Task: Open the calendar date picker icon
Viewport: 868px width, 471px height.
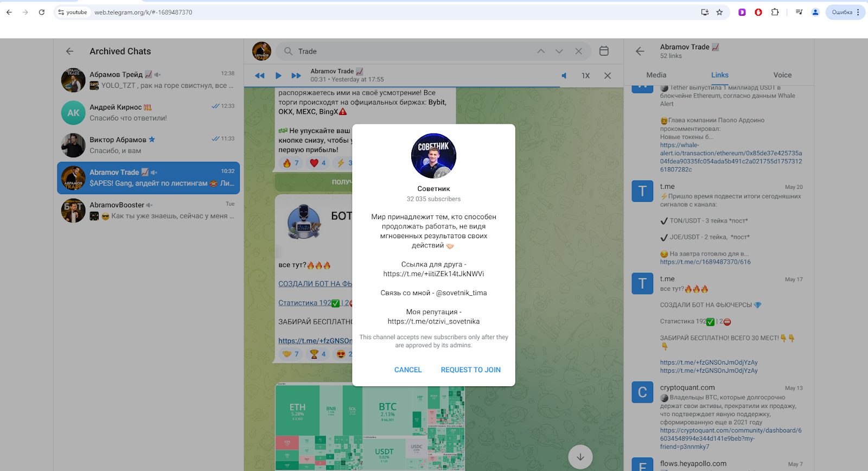Action: pyautogui.click(x=604, y=51)
